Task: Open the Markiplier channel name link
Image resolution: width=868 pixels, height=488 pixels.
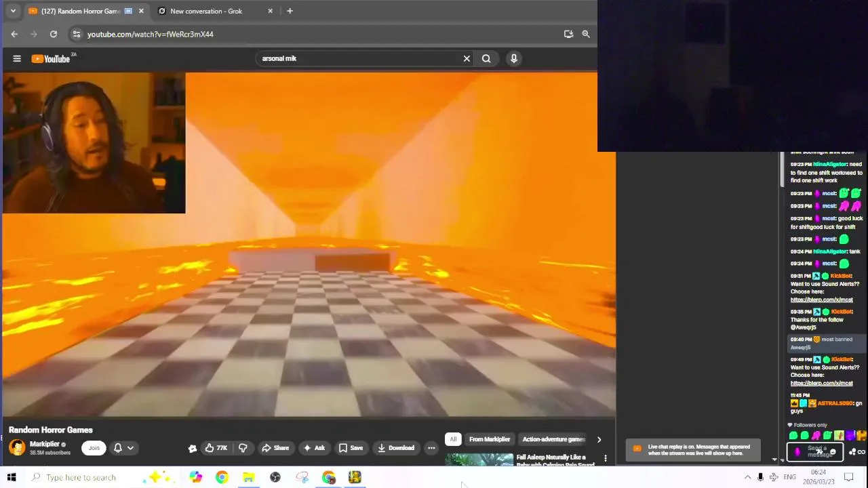Action: [x=45, y=444]
